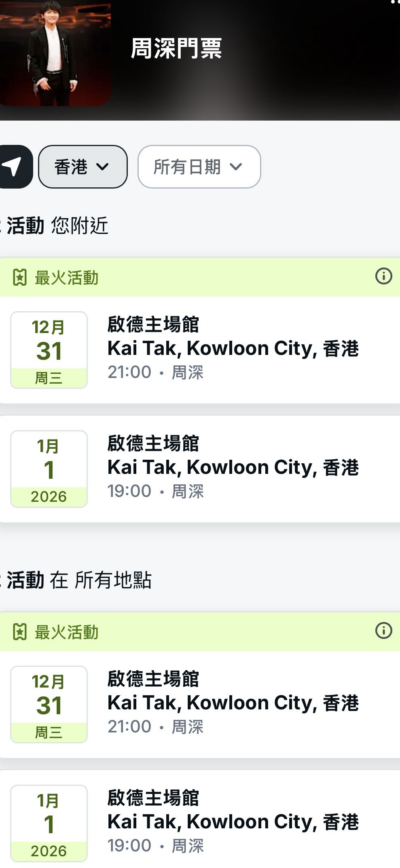Tap the 1月 1 2026 date badge under all locations

coord(49,823)
